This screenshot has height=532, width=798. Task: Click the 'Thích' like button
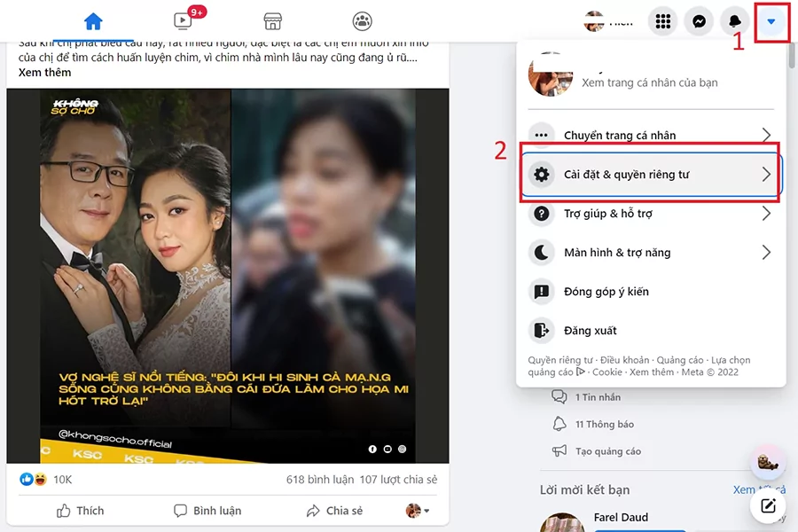pyautogui.click(x=80, y=511)
